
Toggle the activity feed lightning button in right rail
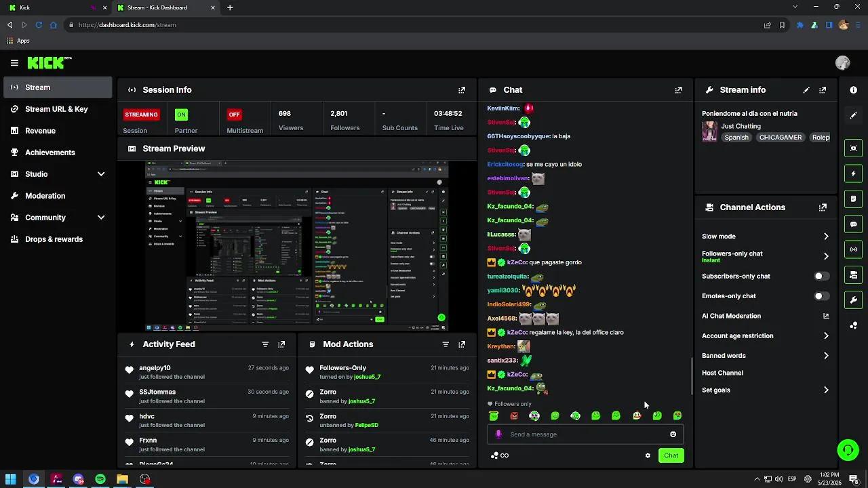click(x=853, y=174)
